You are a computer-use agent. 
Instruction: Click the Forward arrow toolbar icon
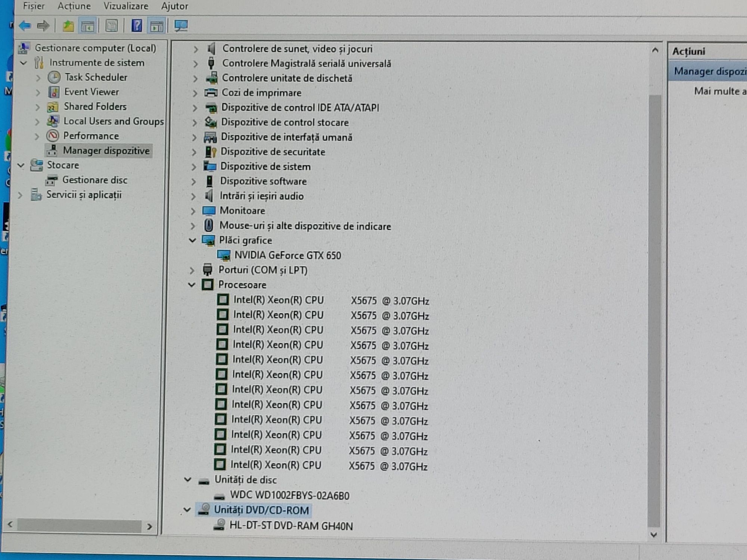tap(43, 26)
